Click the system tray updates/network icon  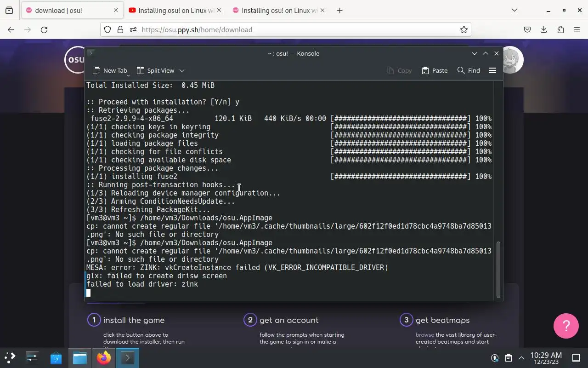tap(495, 358)
